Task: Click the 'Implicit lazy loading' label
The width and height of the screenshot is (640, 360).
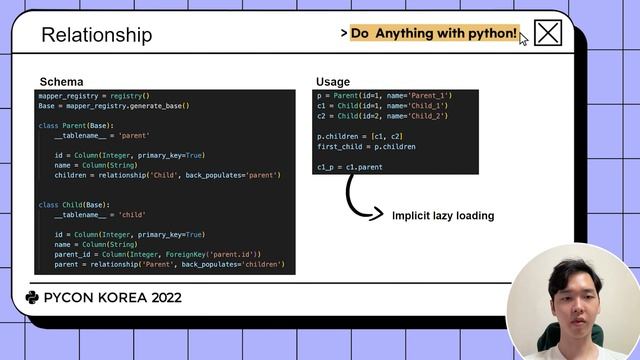Action: 443,216
